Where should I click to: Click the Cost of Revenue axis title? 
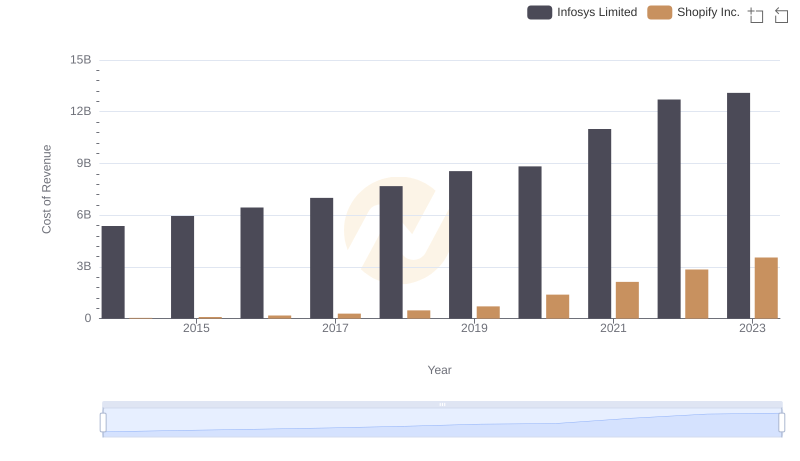tap(46, 189)
